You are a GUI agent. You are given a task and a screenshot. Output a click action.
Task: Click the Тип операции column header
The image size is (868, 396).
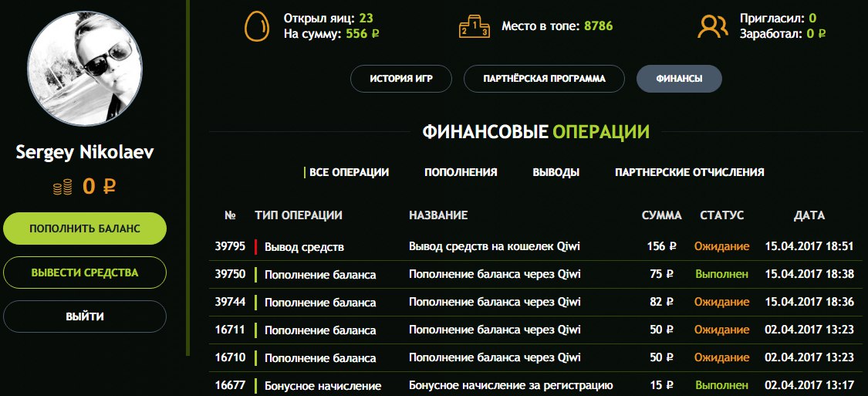[299, 215]
